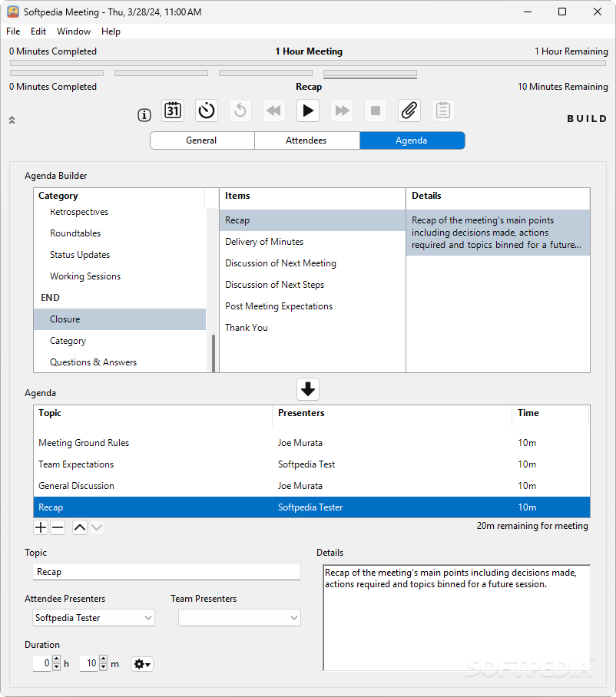Move agenda topic down with chevron
Image resolution: width=616 pixels, height=697 pixels.
click(x=97, y=527)
